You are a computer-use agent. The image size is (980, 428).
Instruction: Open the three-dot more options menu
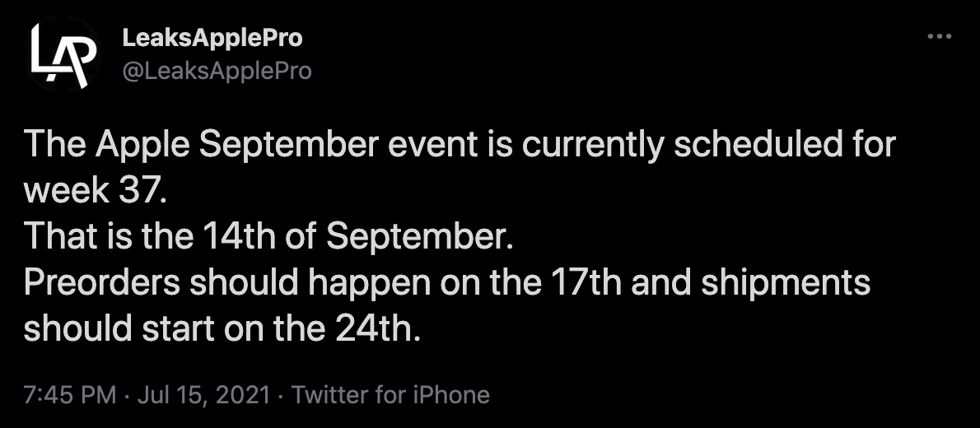click(940, 37)
